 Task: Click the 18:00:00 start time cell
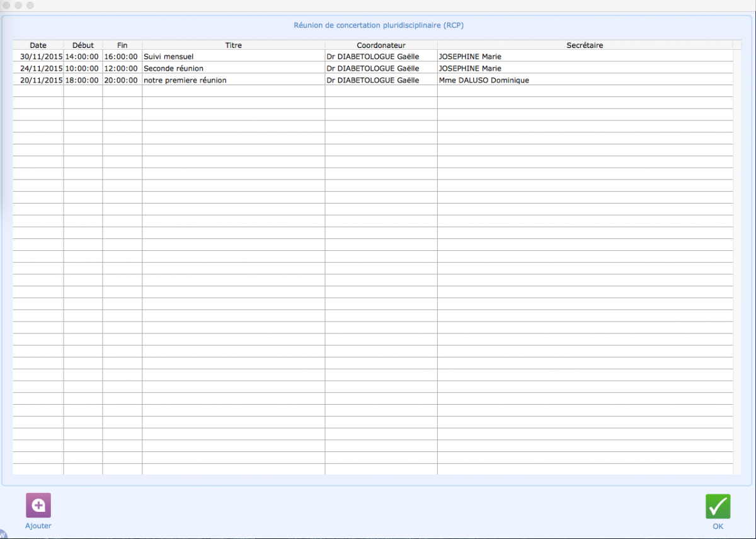pyautogui.click(x=83, y=80)
